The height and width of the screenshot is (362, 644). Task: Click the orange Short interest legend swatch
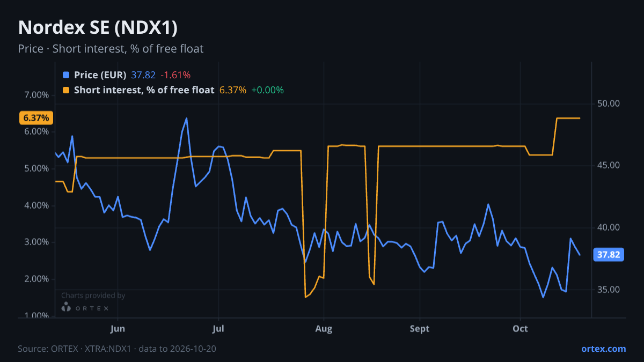[x=66, y=90]
